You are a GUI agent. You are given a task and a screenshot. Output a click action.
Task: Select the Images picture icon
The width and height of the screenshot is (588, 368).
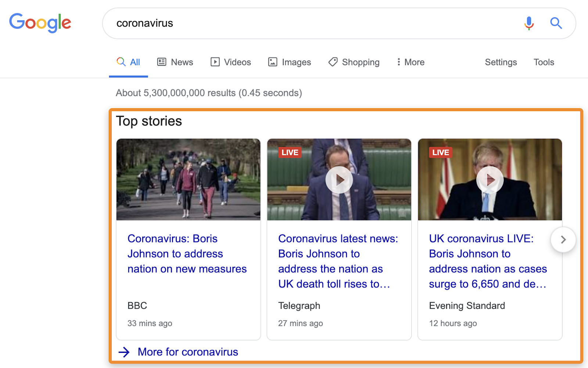click(x=272, y=62)
